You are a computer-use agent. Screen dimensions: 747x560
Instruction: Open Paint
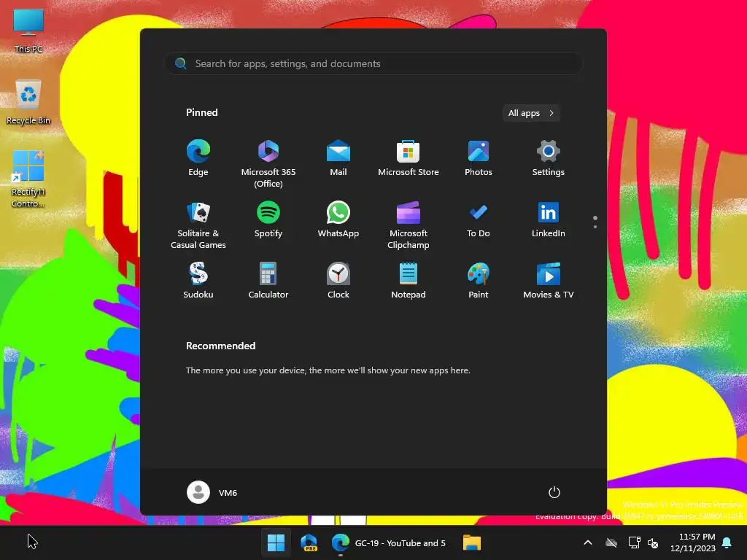(479, 281)
